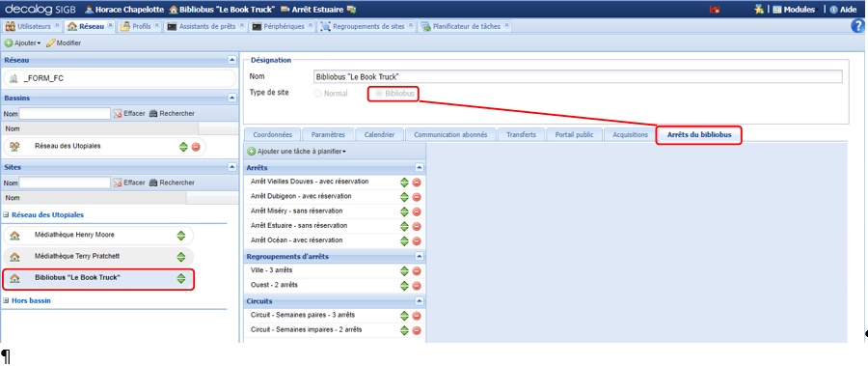Viewport: 868px width, 366px height.
Task: Open the Modules dropdown menu
Action: coord(795,10)
